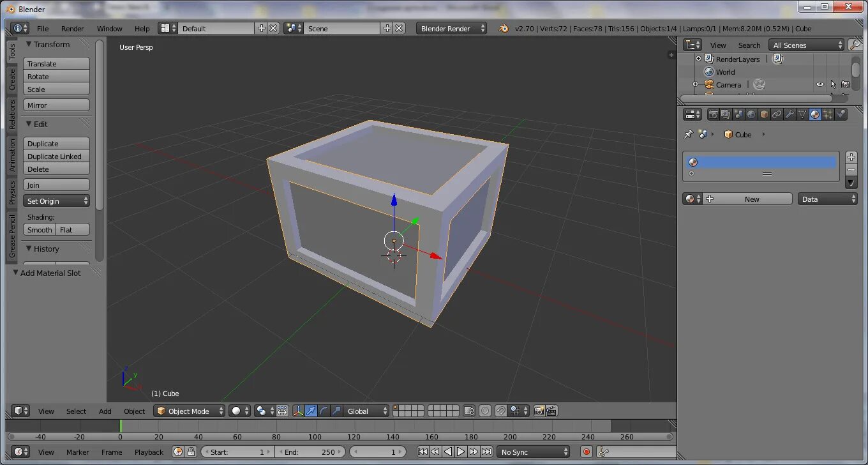Open the Blender Render engine dropdown
The width and height of the screenshot is (868, 465).
(452, 28)
